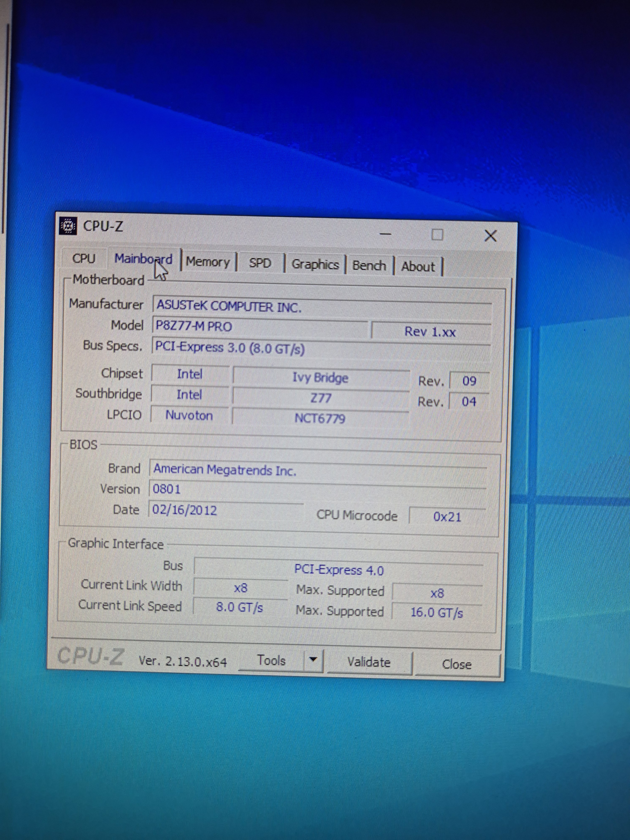Close CPU-Z with the X button
Screen dimensions: 630x840
[491, 236]
